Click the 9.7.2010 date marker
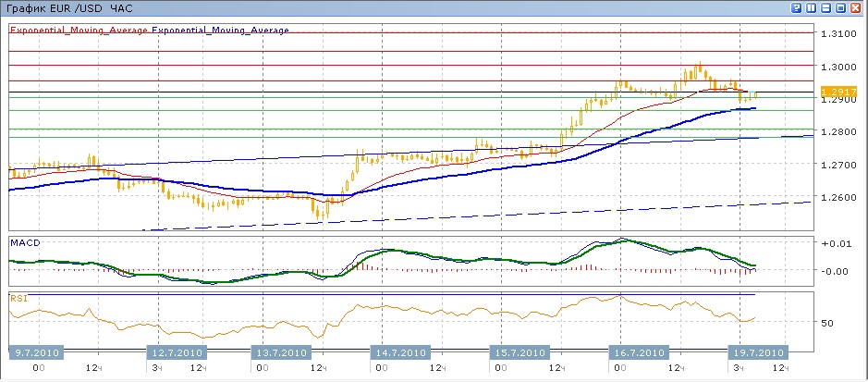 pos(37,352)
